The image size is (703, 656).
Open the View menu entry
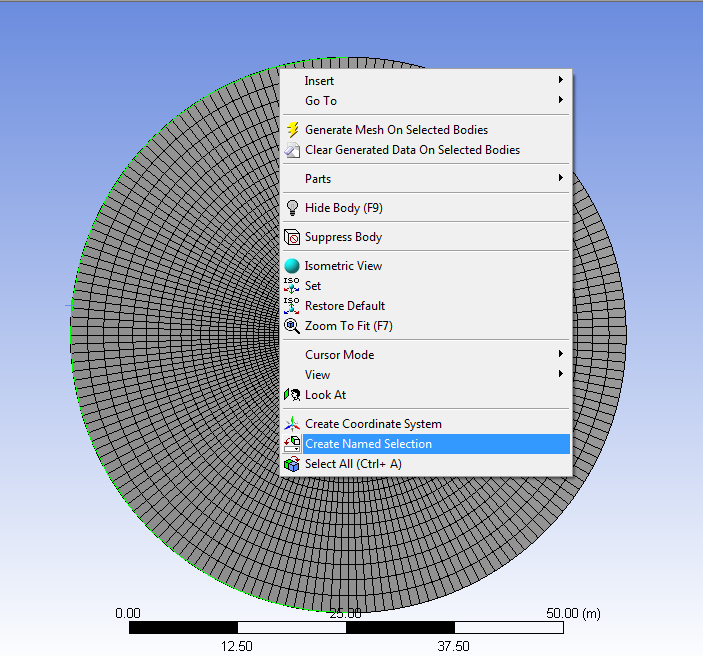click(426, 375)
